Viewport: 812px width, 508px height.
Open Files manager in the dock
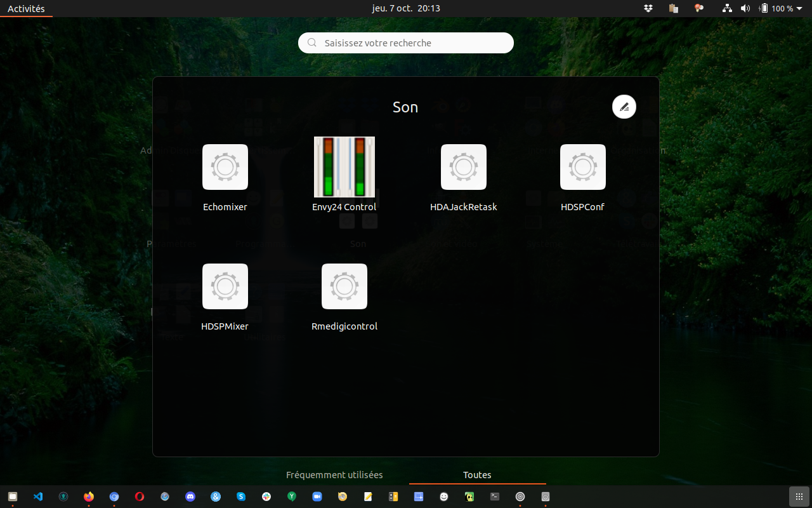click(x=13, y=497)
